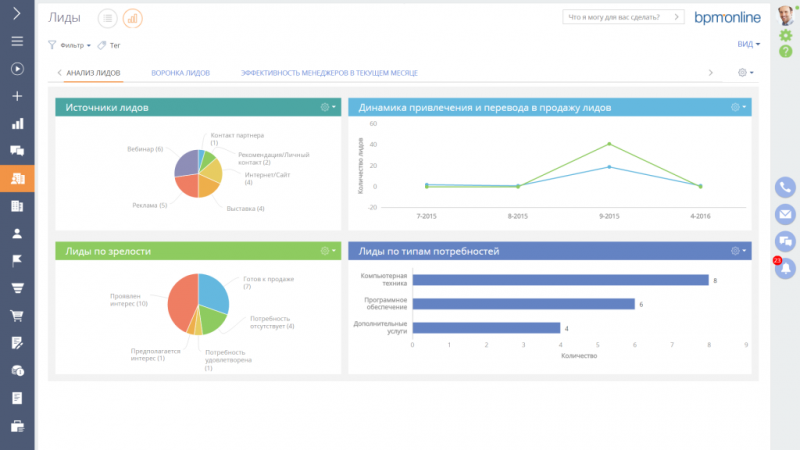
Task: Select the ВОРОНКА ЛИДОВ tab
Action: click(181, 73)
